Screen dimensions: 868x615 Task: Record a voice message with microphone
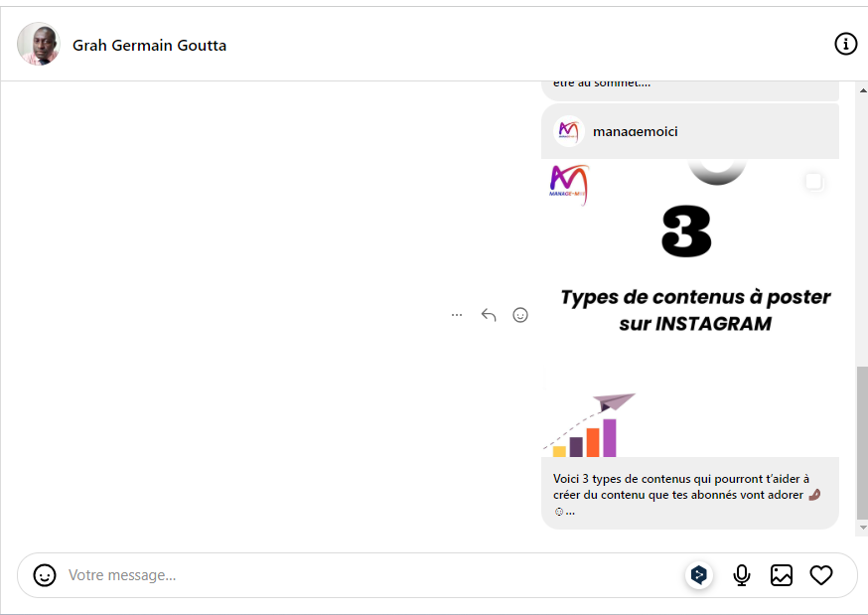(x=742, y=575)
